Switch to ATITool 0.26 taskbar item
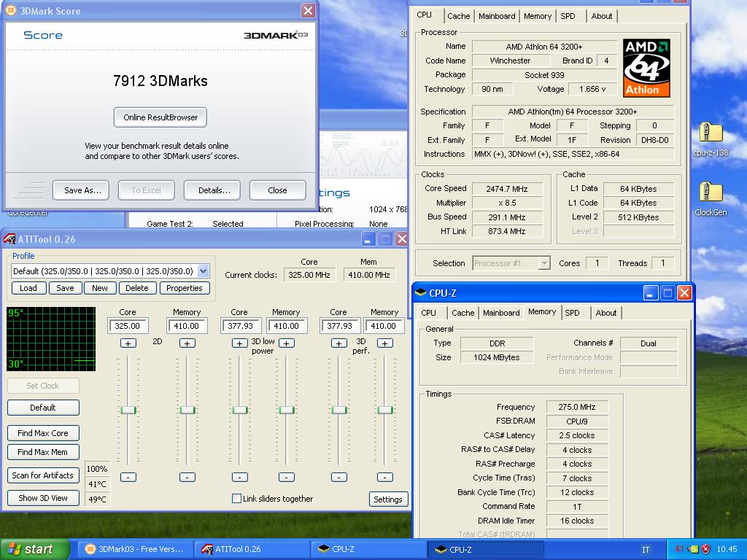 coord(252,550)
